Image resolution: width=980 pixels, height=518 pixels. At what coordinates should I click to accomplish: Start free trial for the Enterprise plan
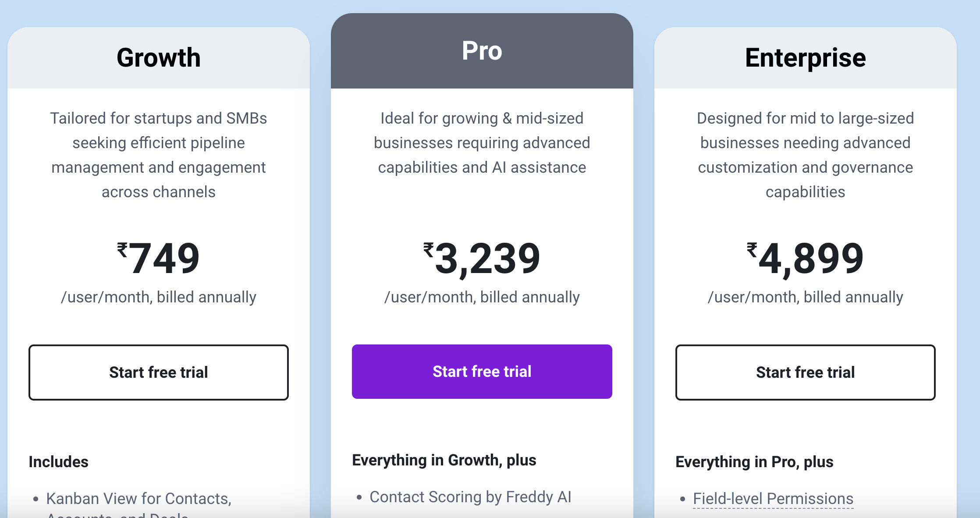pos(805,372)
